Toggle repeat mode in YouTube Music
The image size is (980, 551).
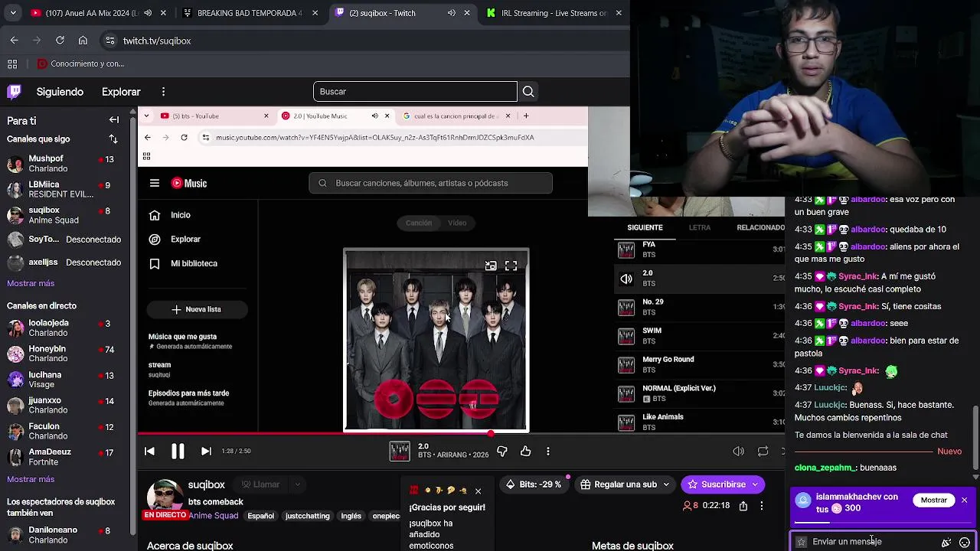tap(763, 452)
